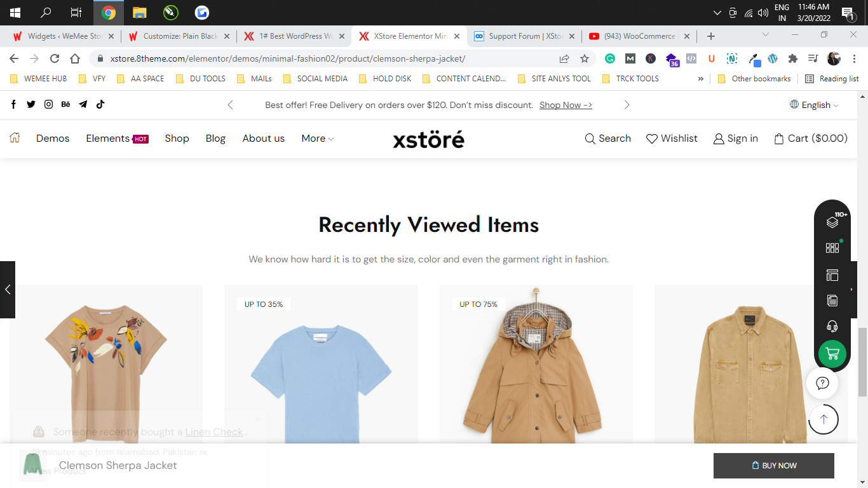Expand the More menu
868x488 pixels.
pos(318,138)
